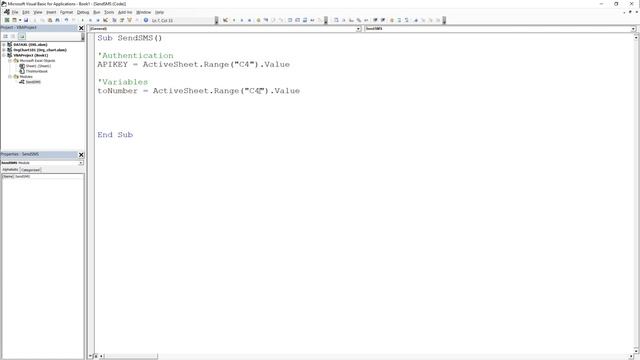Close the Project Explorer panel
Image resolution: width=640 pixels, height=360 pixels.
pos(81,28)
